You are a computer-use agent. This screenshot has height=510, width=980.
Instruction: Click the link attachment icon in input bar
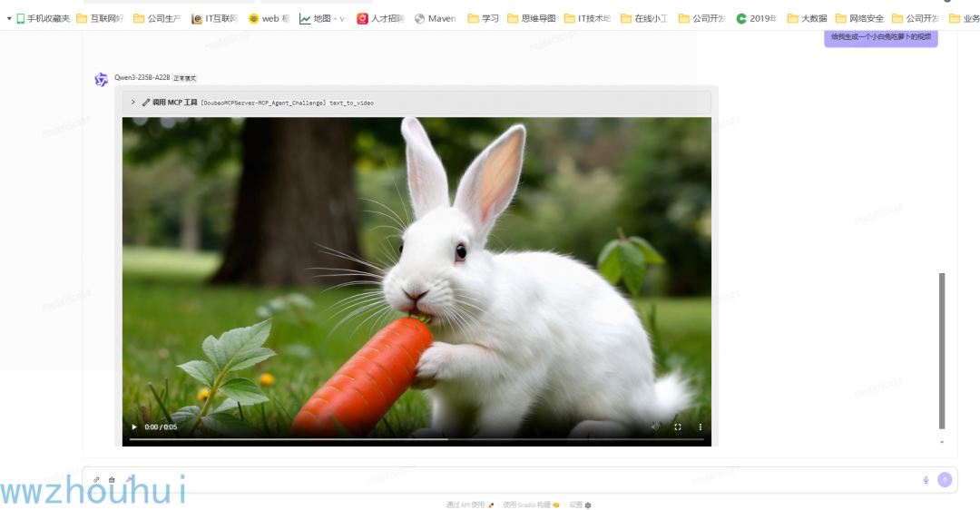(96, 480)
